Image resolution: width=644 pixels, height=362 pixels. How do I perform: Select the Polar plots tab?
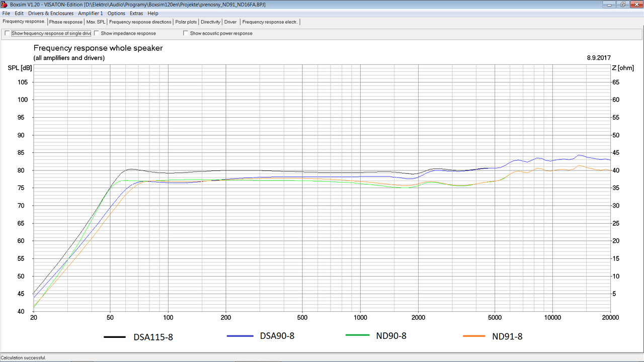coord(186,22)
